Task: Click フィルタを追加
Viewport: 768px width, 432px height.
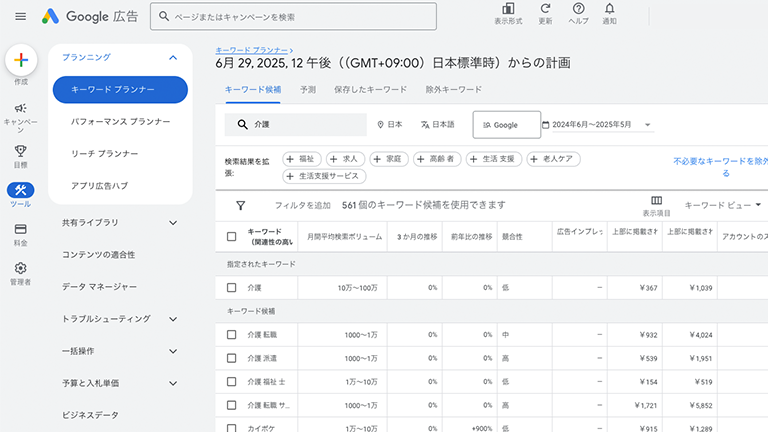Action: (303, 205)
